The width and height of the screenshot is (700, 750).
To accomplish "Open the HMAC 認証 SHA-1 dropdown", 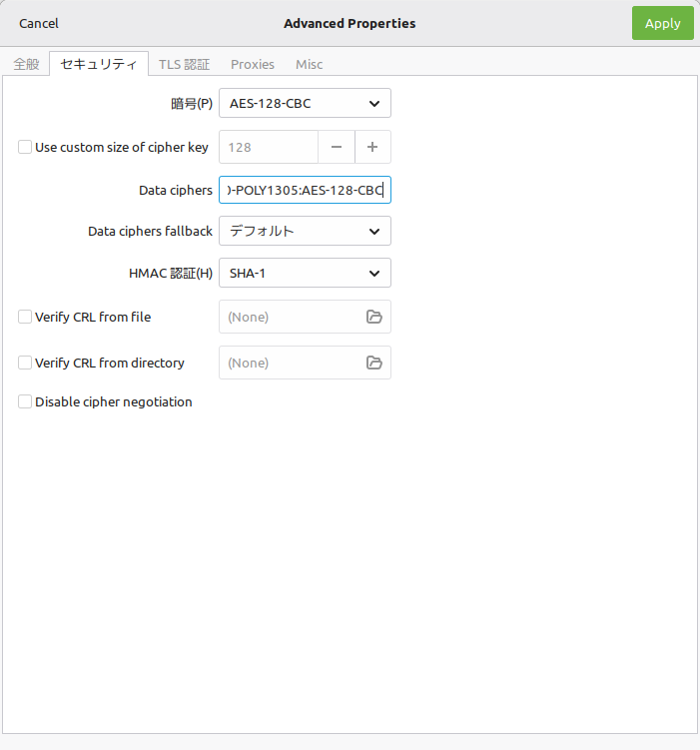I will (x=305, y=273).
